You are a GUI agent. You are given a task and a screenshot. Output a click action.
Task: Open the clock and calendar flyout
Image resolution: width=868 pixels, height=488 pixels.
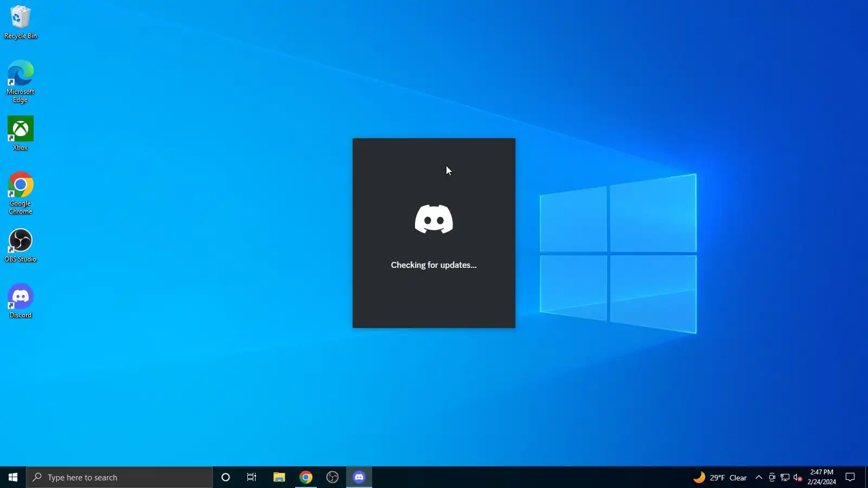coord(821,477)
